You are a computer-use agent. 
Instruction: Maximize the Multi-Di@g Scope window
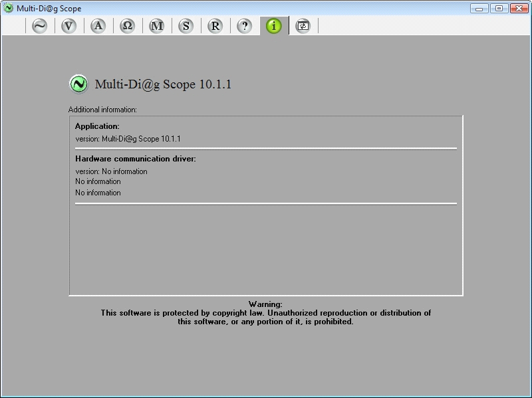(499, 9)
